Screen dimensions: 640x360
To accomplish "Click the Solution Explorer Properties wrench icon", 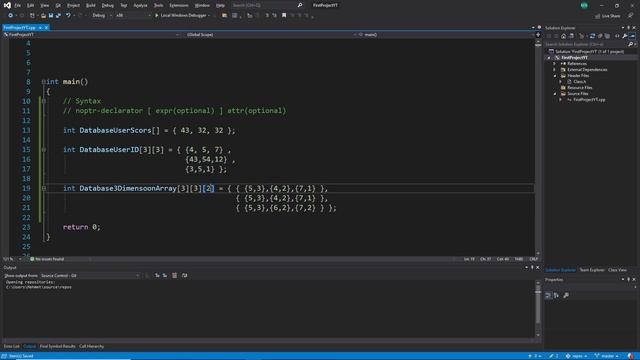I will [x=624, y=36].
